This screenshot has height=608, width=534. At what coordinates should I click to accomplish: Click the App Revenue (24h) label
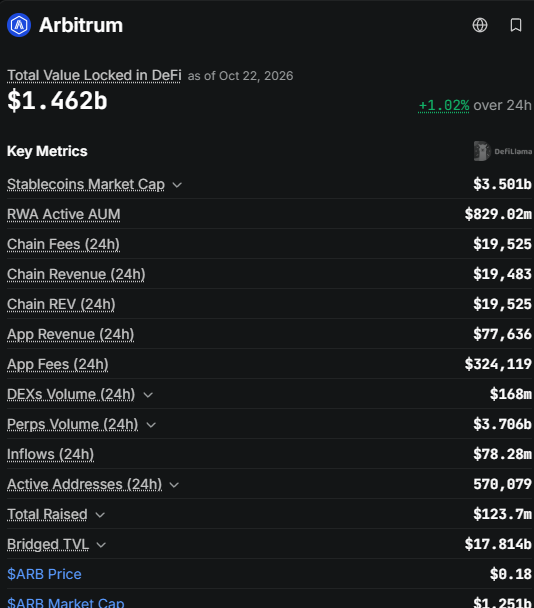click(x=71, y=334)
